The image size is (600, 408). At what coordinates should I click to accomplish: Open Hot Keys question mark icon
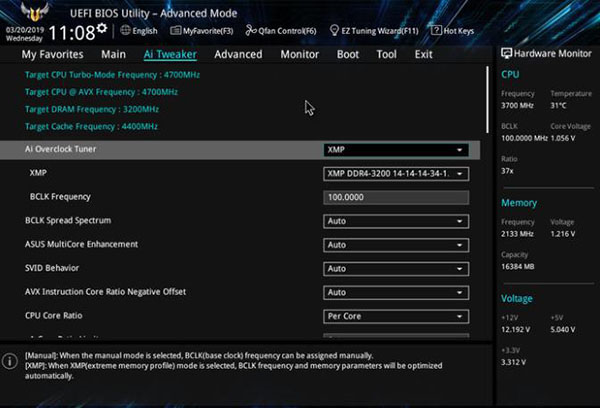[x=436, y=30]
